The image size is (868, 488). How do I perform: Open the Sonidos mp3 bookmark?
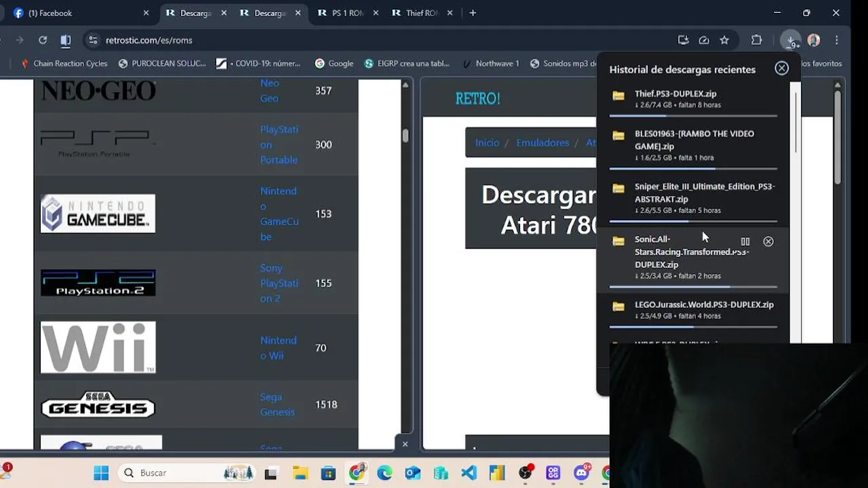(x=563, y=63)
